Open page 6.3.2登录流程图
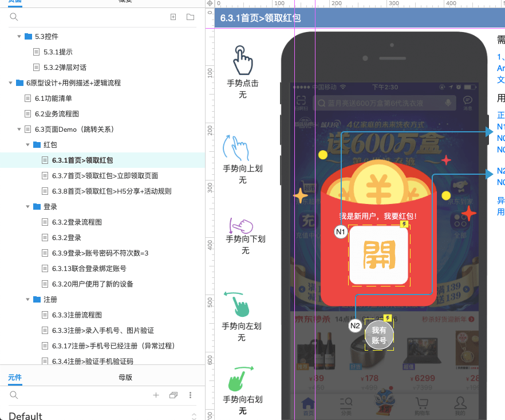The image size is (505, 420). pos(77,222)
